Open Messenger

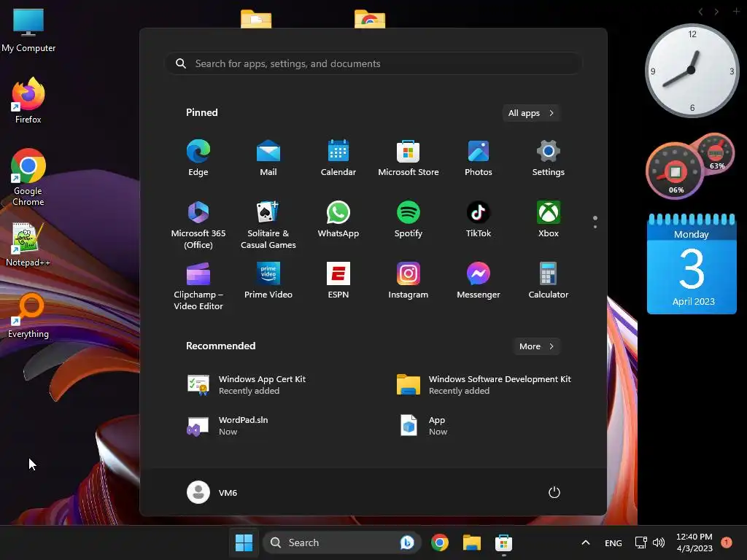tap(479, 281)
